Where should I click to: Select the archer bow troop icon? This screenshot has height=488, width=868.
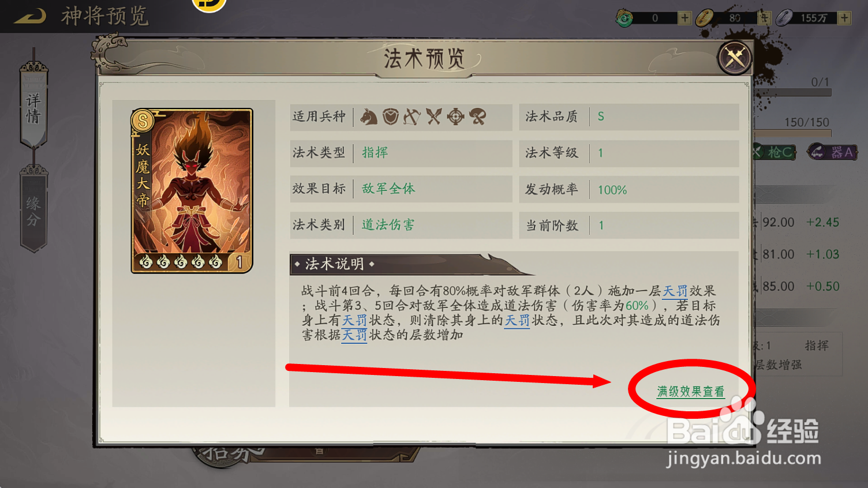[x=411, y=117]
